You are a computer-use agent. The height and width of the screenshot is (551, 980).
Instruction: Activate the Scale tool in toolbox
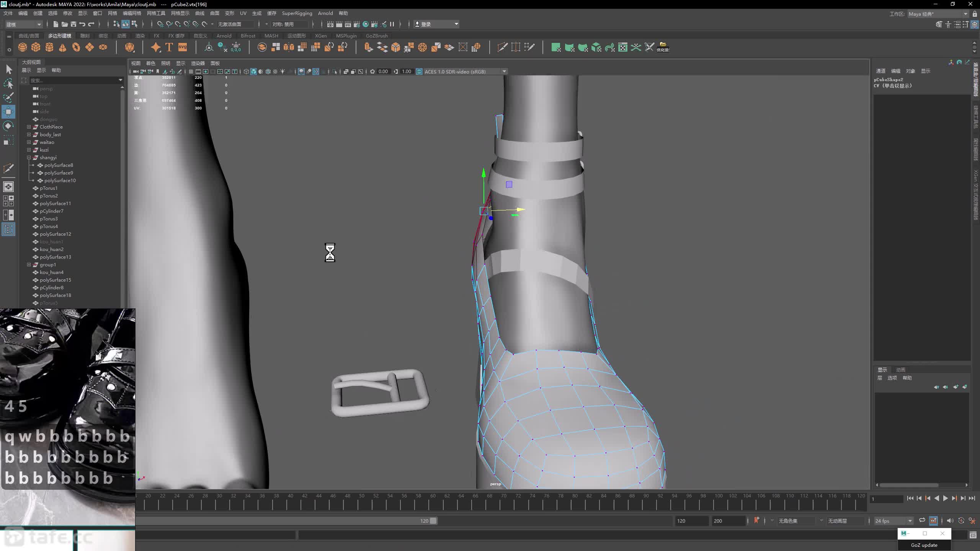click(8, 140)
